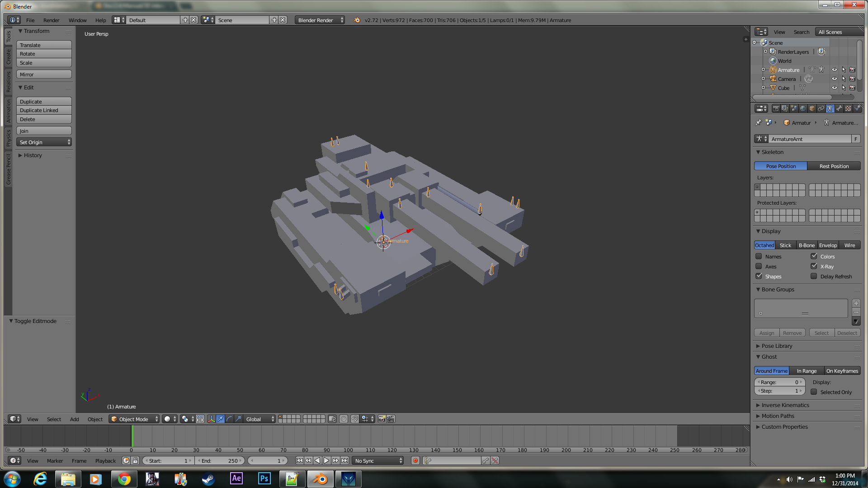Uncheck the Shapes display checkbox
The image size is (868, 488).
pos(759,276)
